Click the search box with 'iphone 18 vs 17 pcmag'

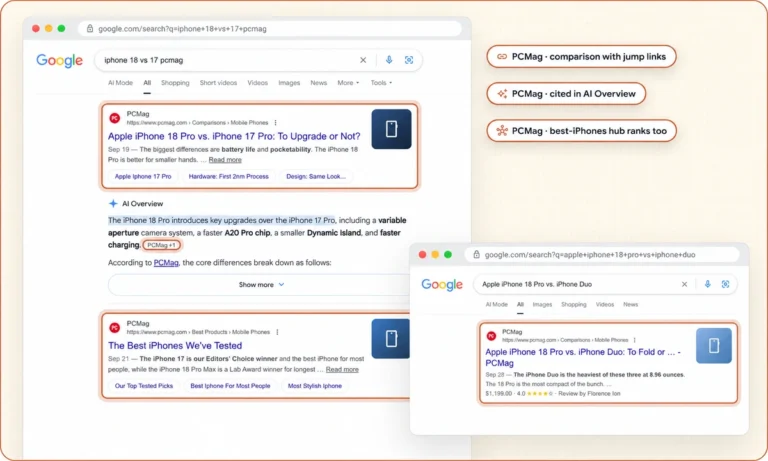259,60
